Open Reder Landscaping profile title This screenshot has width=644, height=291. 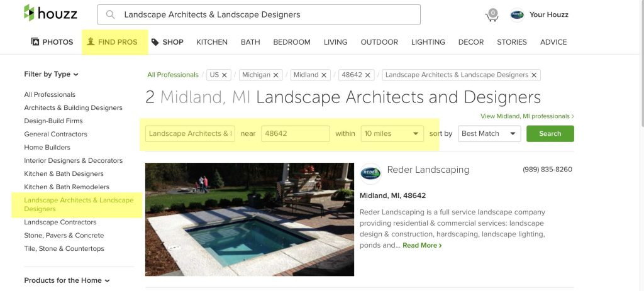point(428,170)
